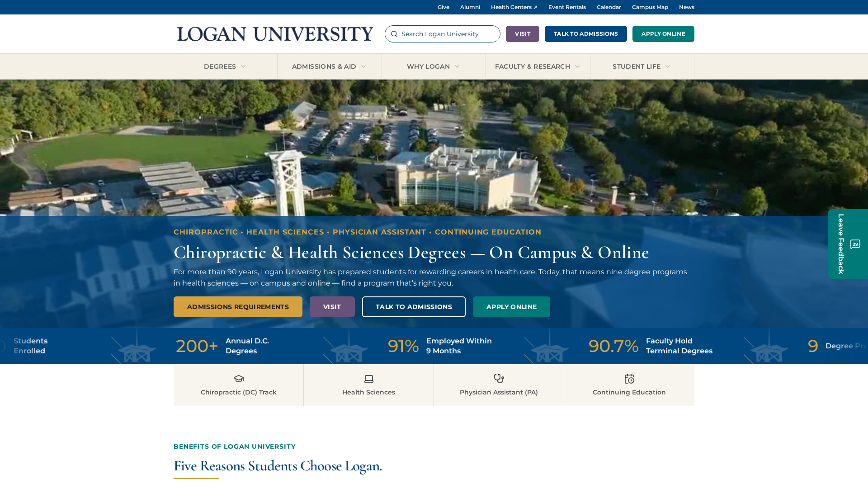Click the search magnifier icon

394,34
